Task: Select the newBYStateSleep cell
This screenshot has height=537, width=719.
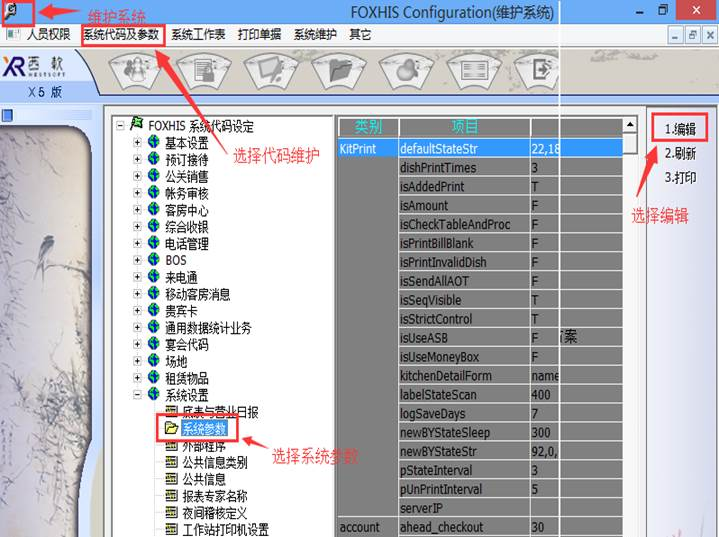Action: point(465,432)
